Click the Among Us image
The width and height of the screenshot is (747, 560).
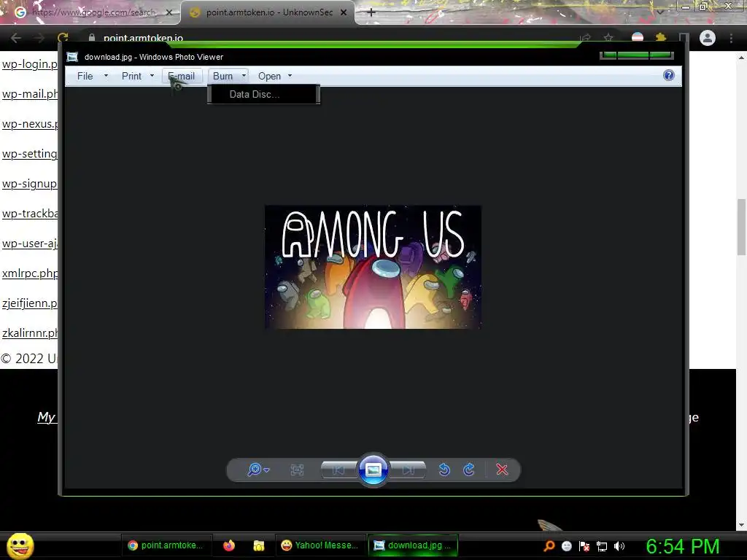(x=373, y=267)
